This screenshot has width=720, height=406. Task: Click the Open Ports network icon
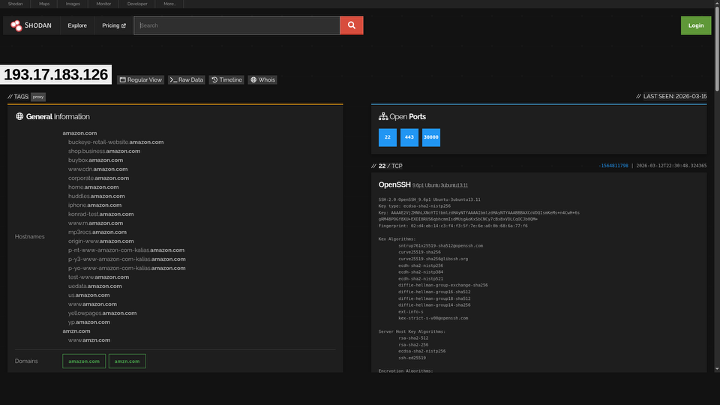click(383, 117)
